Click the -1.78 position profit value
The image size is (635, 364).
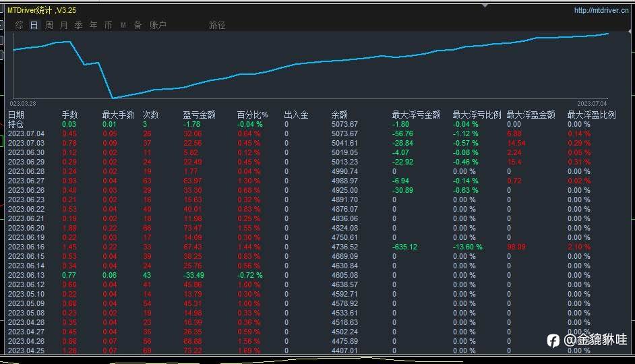[191, 124]
